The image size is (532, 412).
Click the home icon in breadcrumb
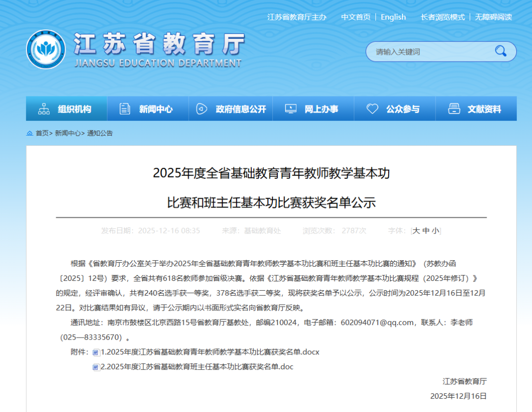[x=30, y=134]
